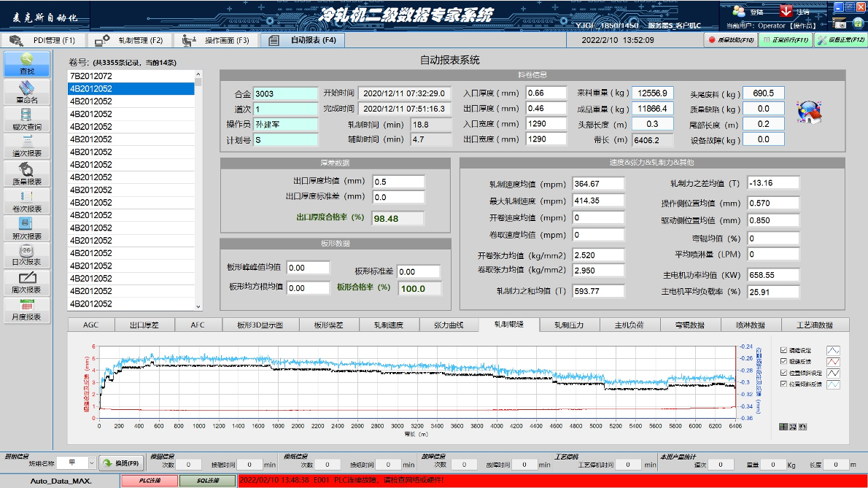Open the 月度报表 monthly report
The height and width of the screenshot is (488, 868).
[x=27, y=309]
